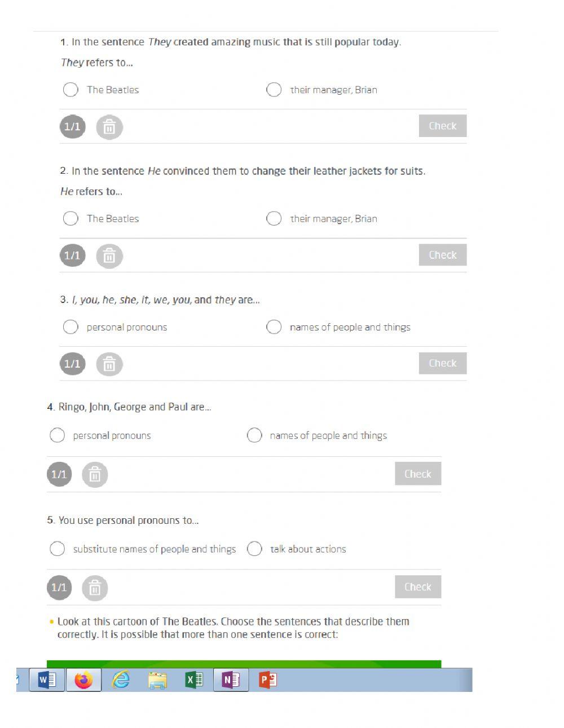Choose "their manager, Brian" for question 2

[x=274, y=218]
